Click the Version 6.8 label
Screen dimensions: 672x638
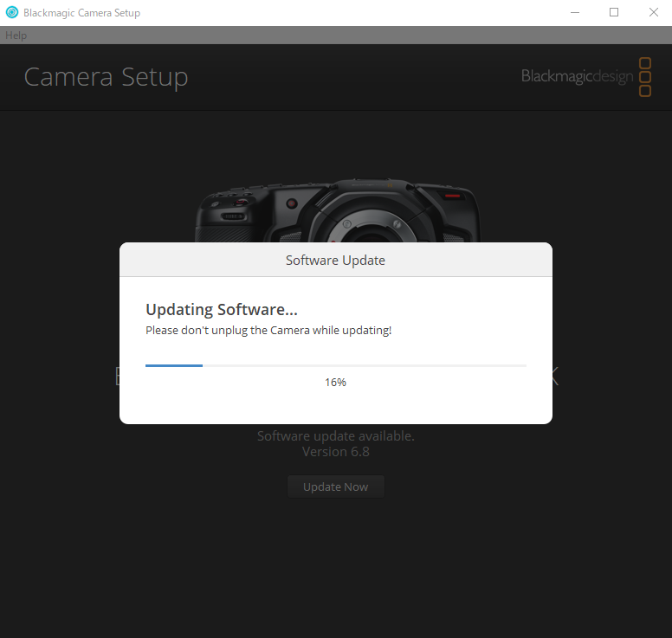tap(335, 451)
